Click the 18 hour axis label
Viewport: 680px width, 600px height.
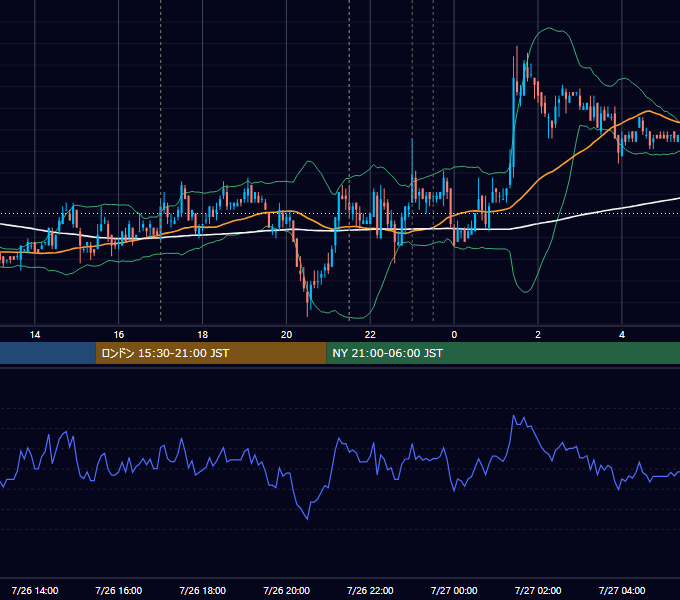(x=203, y=335)
